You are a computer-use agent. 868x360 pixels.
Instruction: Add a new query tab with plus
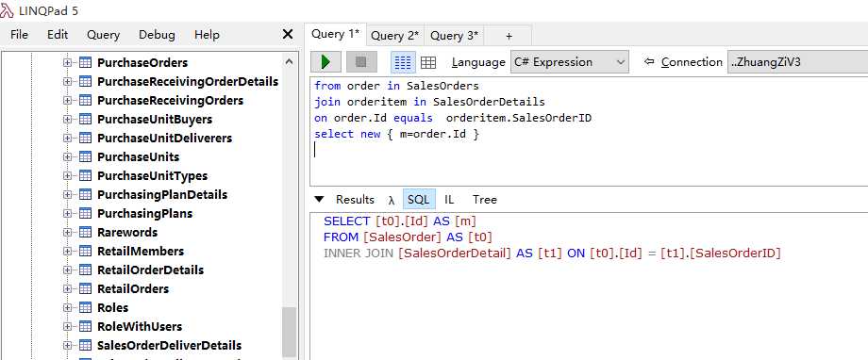pos(509,36)
